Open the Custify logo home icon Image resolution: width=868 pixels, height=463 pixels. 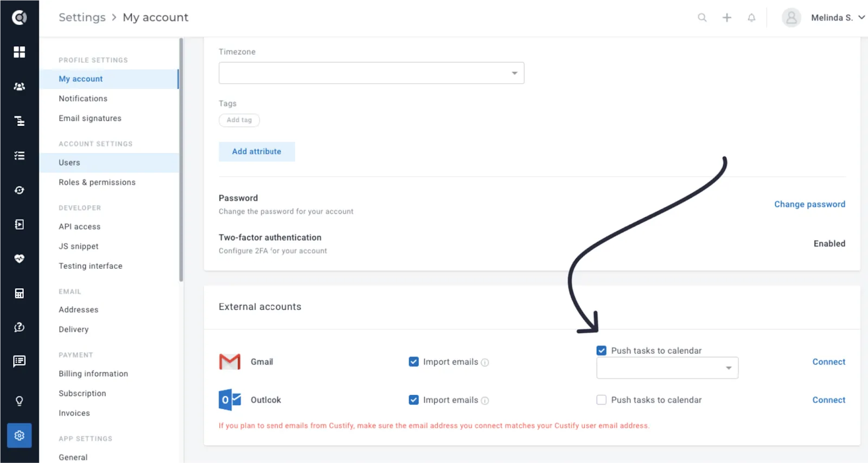pos(20,18)
